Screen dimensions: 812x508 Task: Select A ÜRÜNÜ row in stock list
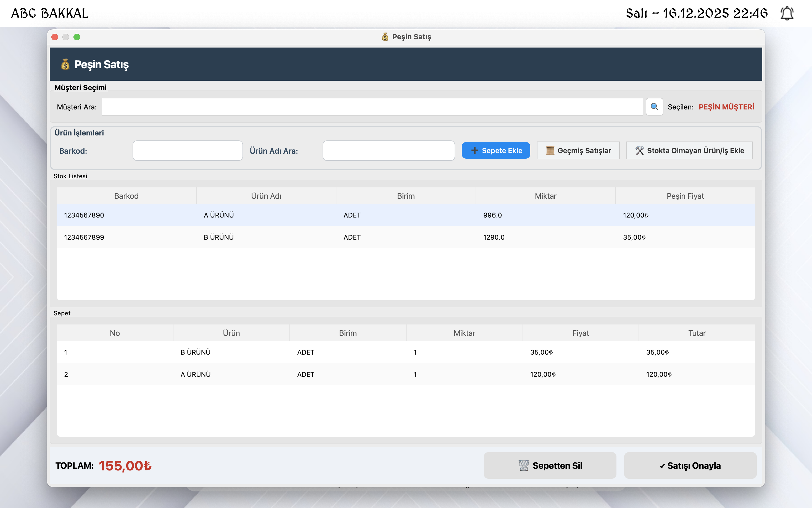pyautogui.click(x=218, y=215)
